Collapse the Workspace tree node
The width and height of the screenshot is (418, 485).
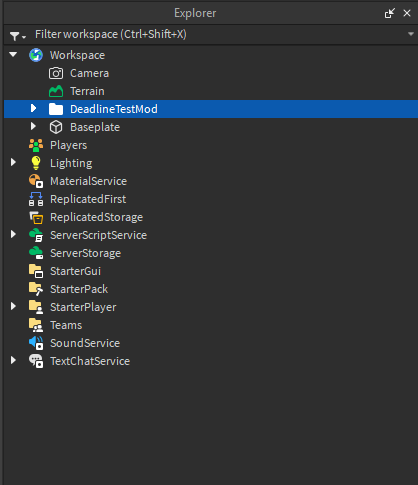pos(13,54)
